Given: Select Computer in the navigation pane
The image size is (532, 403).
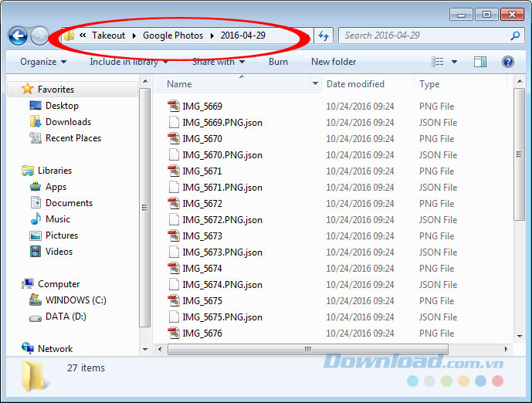Looking at the screenshot, I should tap(59, 283).
